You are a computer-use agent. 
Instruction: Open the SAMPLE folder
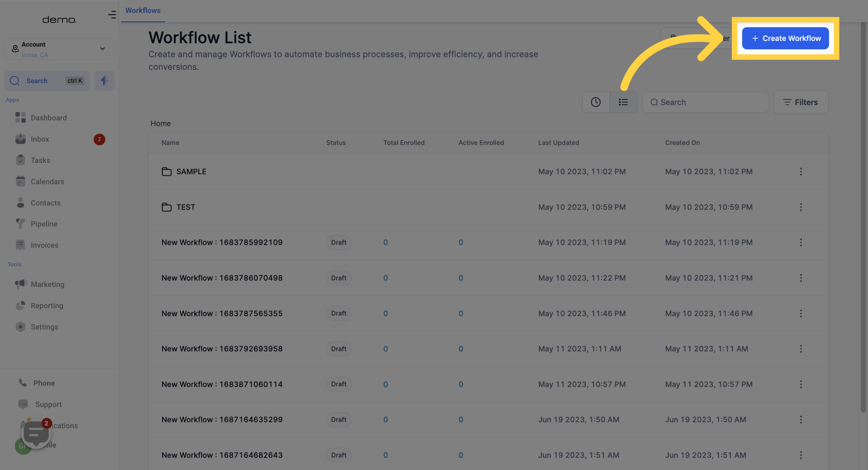[x=184, y=172]
